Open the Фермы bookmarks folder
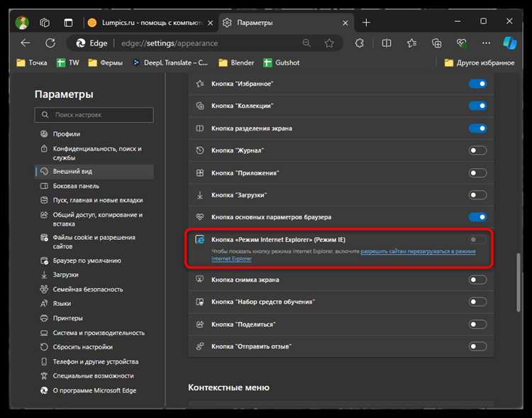The height and width of the screenshot is (418, 532). pos(105,63)
